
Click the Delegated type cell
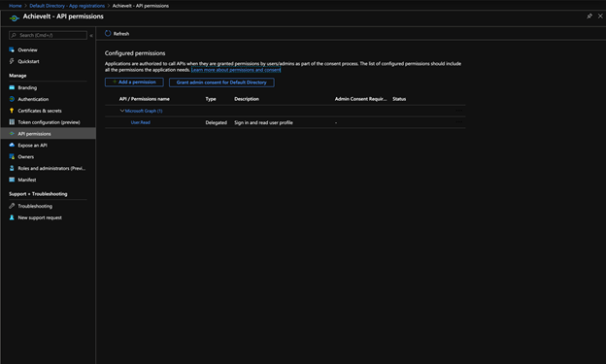(x=216, y=122)
